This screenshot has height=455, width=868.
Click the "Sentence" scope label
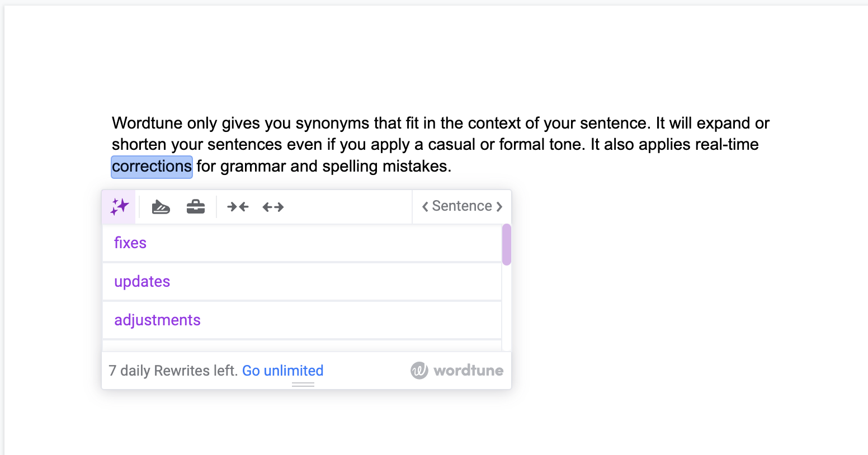pyautogui.click(x=462, y=206)
